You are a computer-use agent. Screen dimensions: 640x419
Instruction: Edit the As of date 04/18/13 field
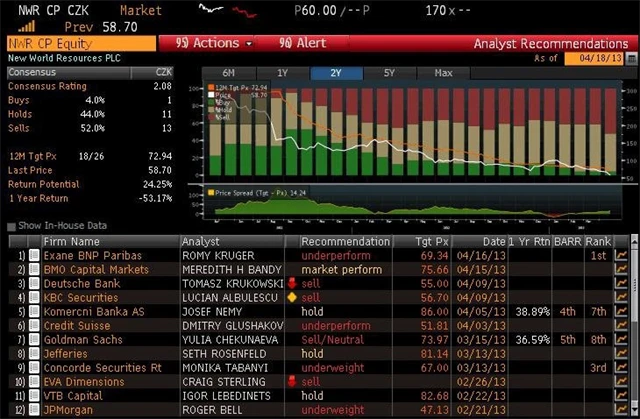(594, 58)
